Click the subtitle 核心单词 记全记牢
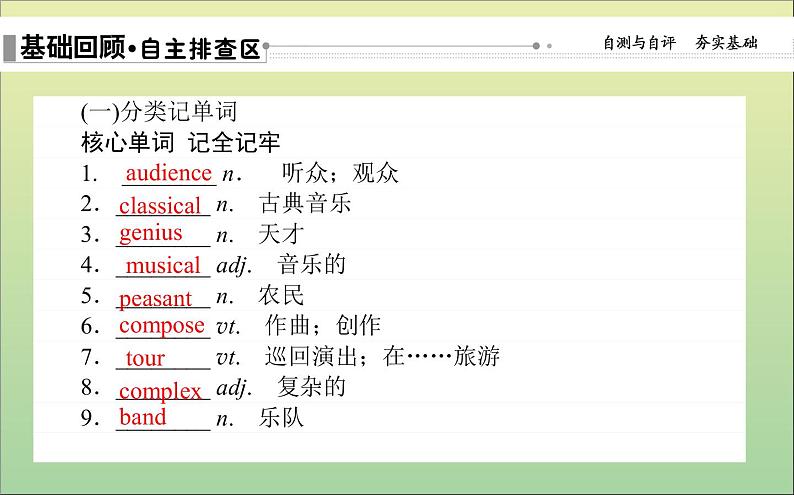 click(x=180, y=142)
